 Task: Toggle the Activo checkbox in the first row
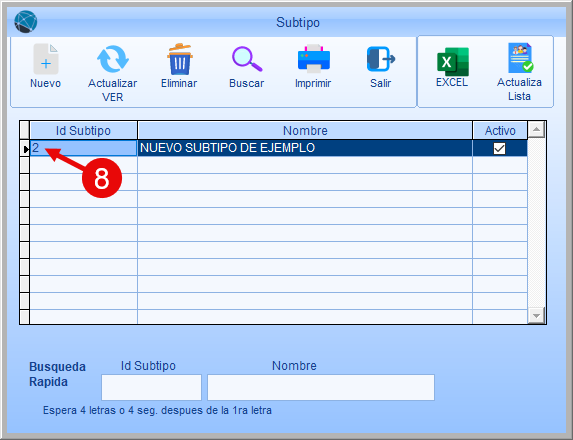[x=499, y=148]
